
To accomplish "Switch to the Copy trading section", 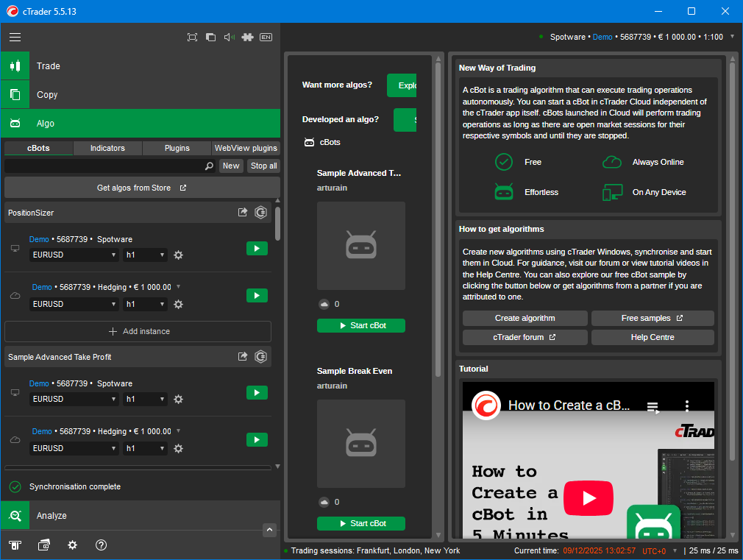I will point(15,94).
